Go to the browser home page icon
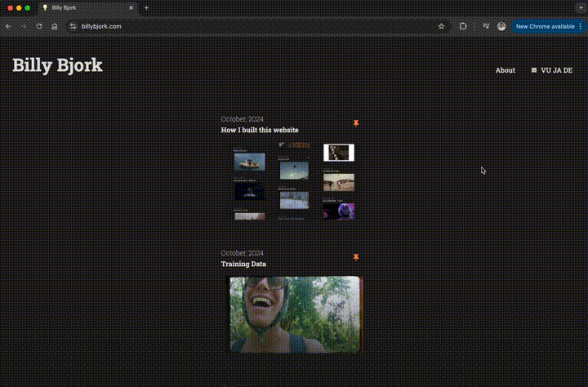This screenshot has height=387, width=588. 54,26
